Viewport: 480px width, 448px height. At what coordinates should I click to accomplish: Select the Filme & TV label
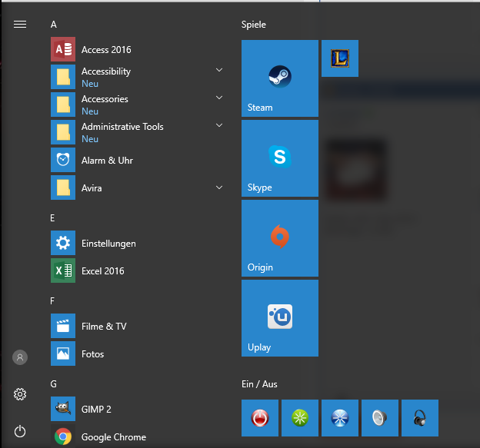point(104,327)
